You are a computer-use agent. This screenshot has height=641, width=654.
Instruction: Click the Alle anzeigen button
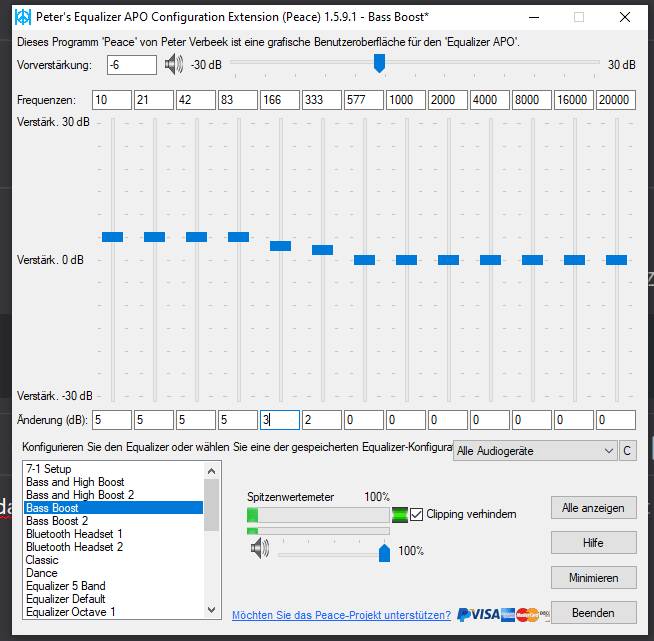click(594, 508)
